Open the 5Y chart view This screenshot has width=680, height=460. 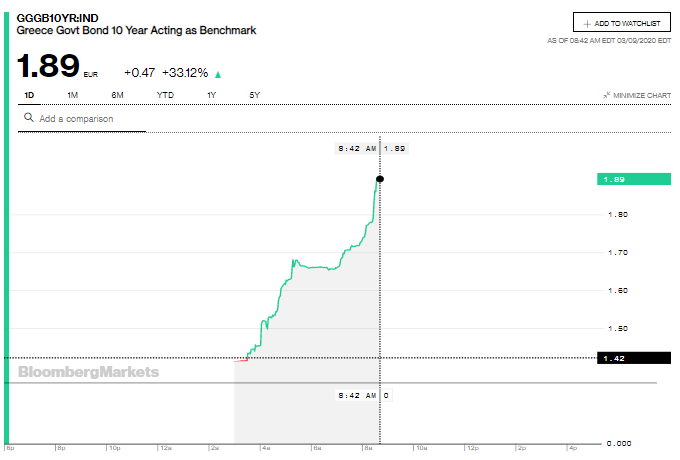point(255,95)
